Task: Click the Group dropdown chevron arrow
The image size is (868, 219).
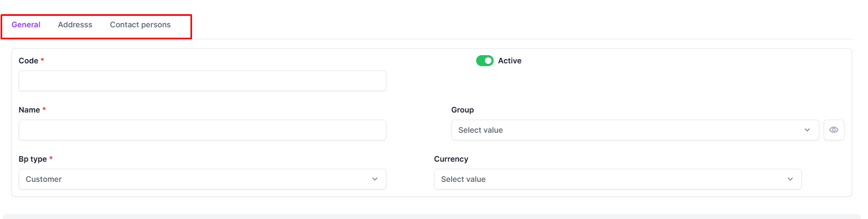Action: (807, 130)
